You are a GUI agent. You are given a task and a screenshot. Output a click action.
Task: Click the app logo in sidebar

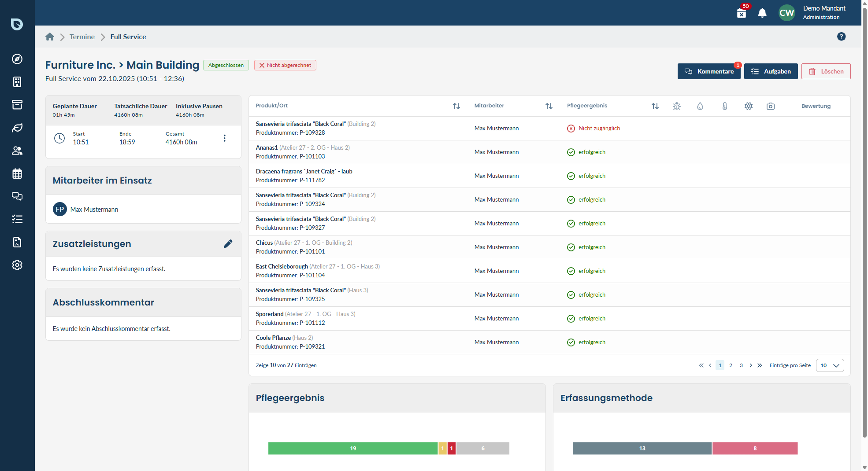(x=17, y=24)
